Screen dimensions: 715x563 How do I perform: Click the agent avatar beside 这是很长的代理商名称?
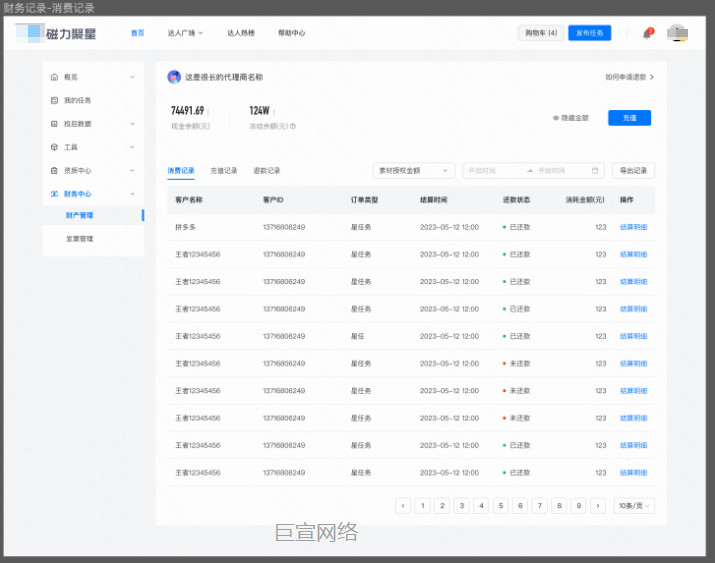tap(174, 77)
